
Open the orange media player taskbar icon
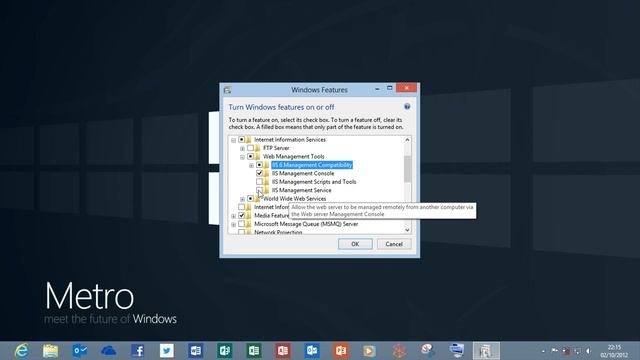tap(369, 351)
